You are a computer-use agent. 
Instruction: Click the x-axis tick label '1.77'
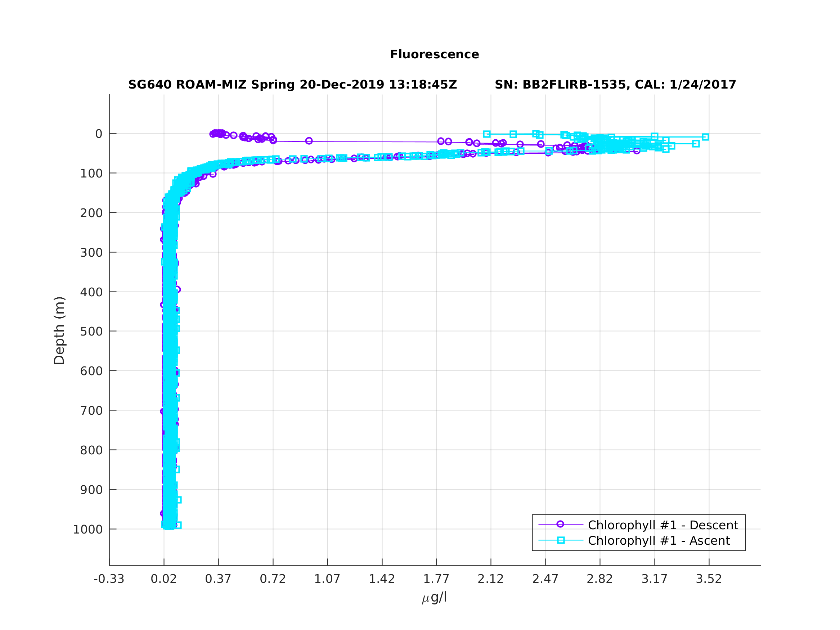click(436, 579)
